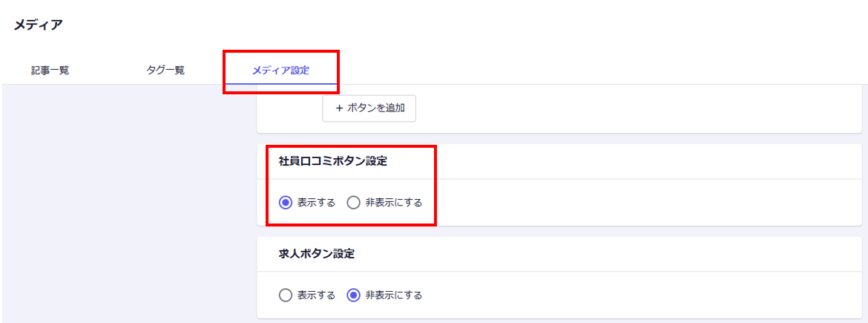
Task: Click 非表示にする label text under 求人ボタン設定
Action: coord(393,295)
